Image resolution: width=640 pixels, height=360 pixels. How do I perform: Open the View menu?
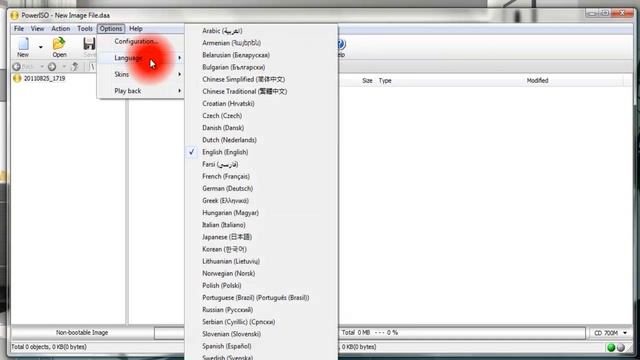[37, 29]
